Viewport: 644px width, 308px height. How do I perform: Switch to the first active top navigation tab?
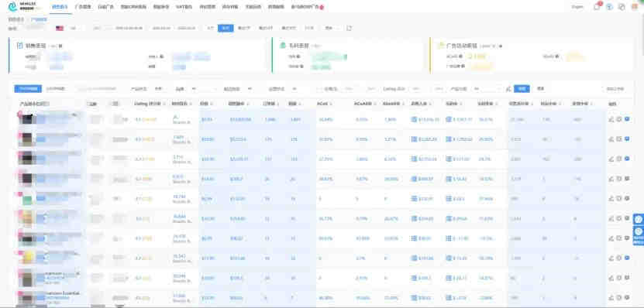(60, 7)
